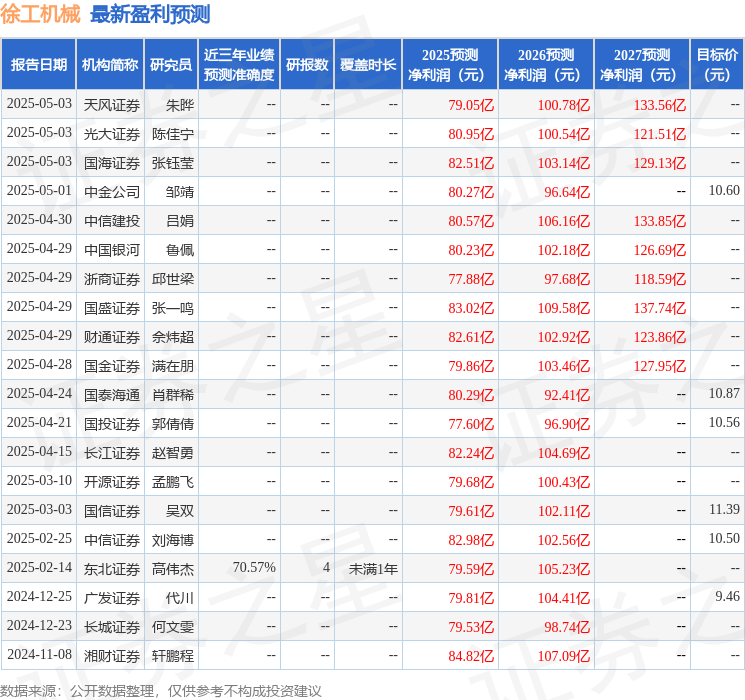This screenshot has height=700, width=745.
Task: Click target price 9.46
Action: (x=727, y=596)
